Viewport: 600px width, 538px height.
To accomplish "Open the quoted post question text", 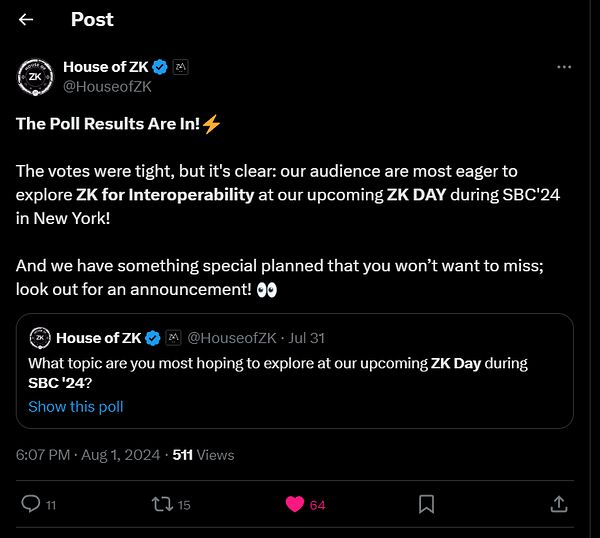I will [278, 372].
